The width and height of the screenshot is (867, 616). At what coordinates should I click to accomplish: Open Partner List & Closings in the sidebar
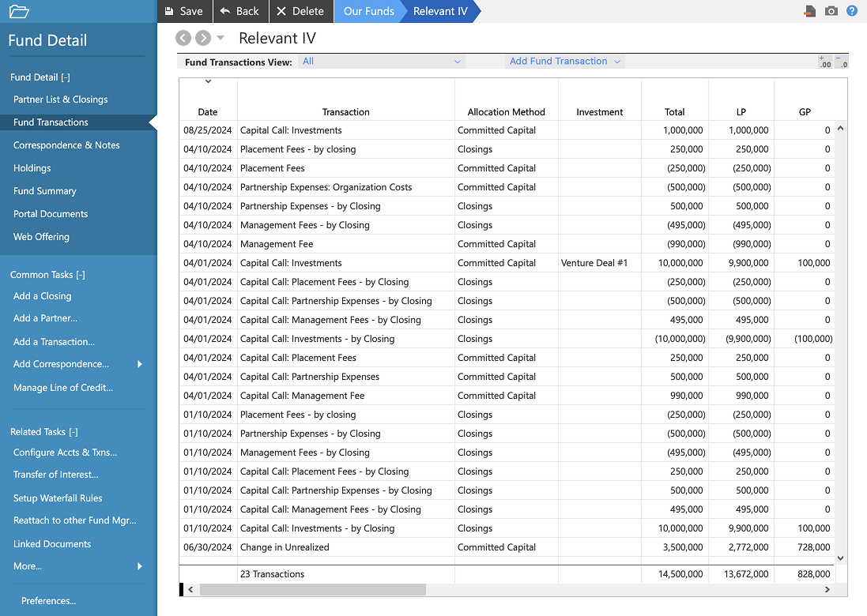pyautogui.click(x=61, y=100)
